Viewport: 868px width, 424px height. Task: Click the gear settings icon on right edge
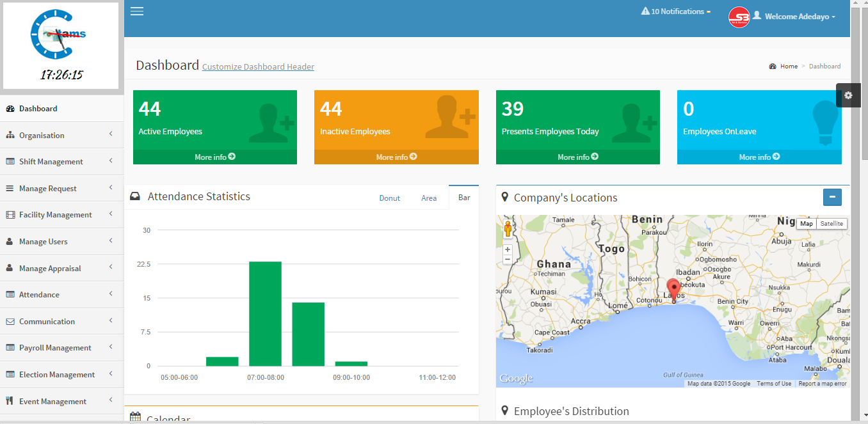click(848, 95)
